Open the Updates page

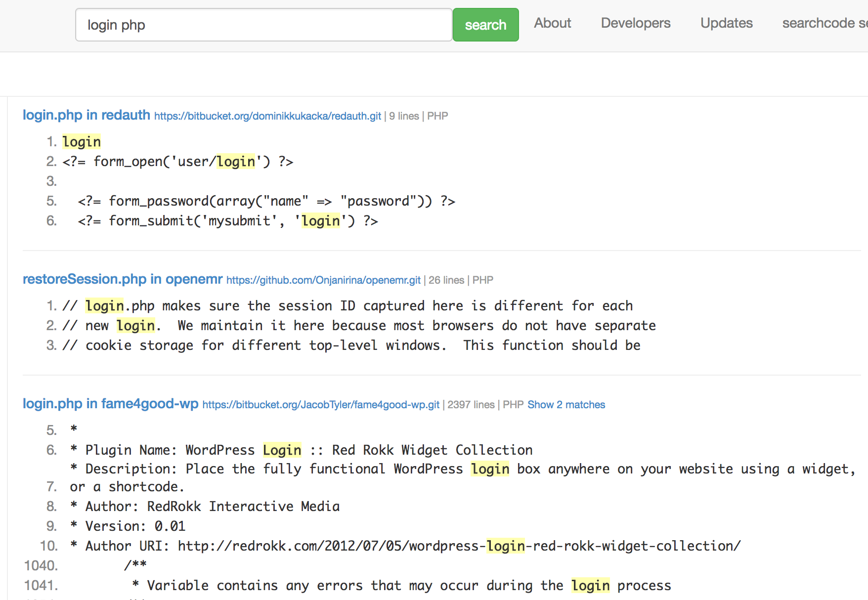[x=726, y=23]
